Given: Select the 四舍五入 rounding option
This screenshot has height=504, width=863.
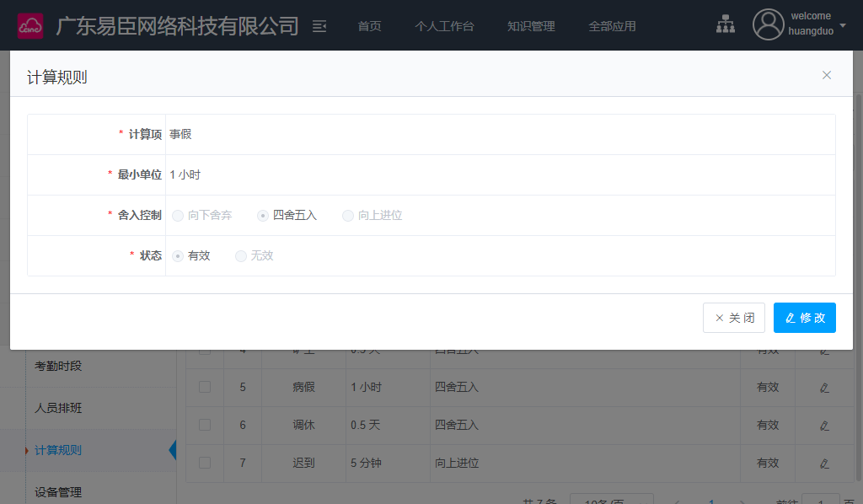Looking at the screenshot, I should (263, 216).
